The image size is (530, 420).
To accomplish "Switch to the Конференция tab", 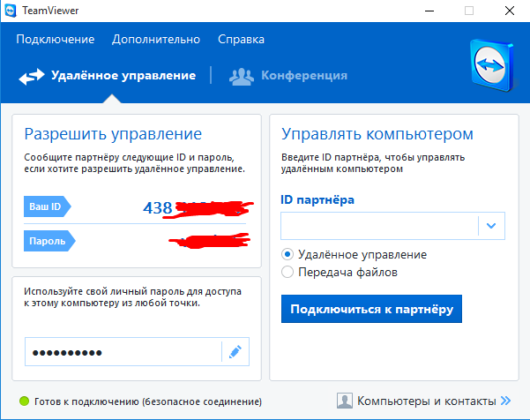I will [303, 76].
